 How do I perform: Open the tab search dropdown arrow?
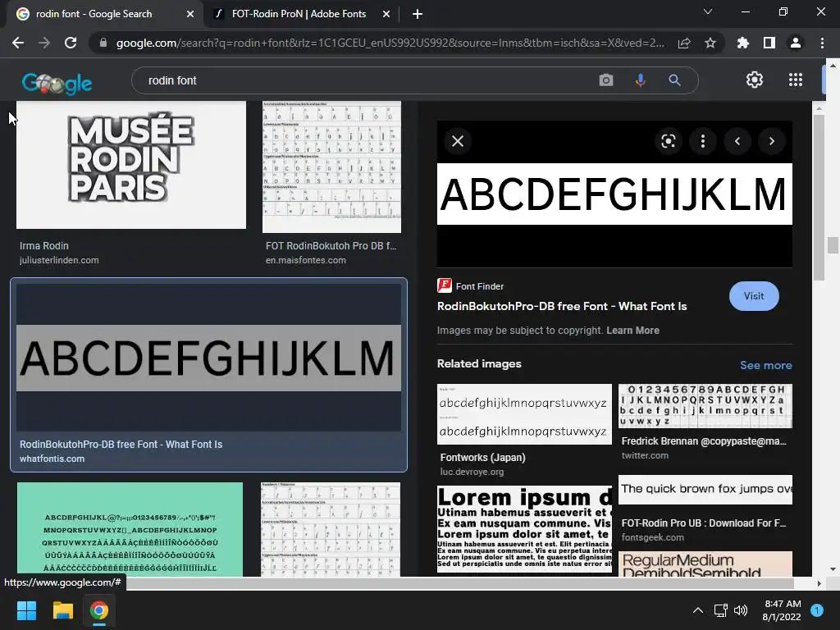click(708, 11)
